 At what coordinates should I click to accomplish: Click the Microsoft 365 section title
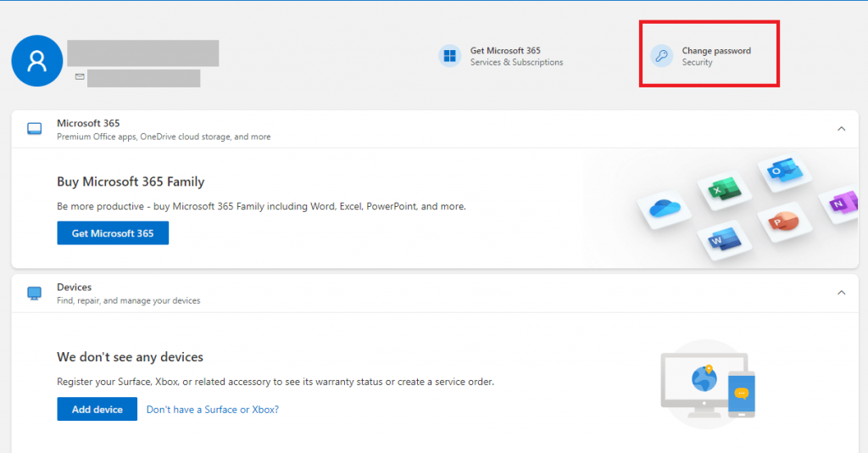click(x=88, y=123)
